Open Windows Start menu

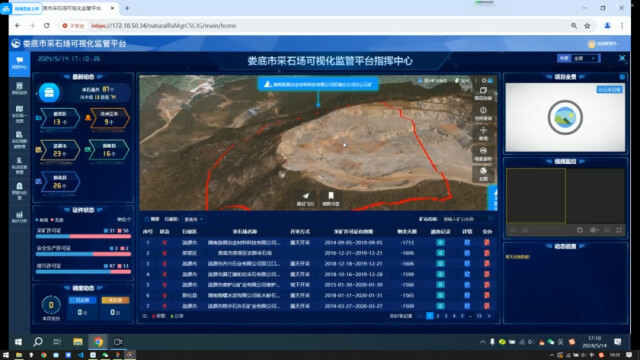click(18, 342)
